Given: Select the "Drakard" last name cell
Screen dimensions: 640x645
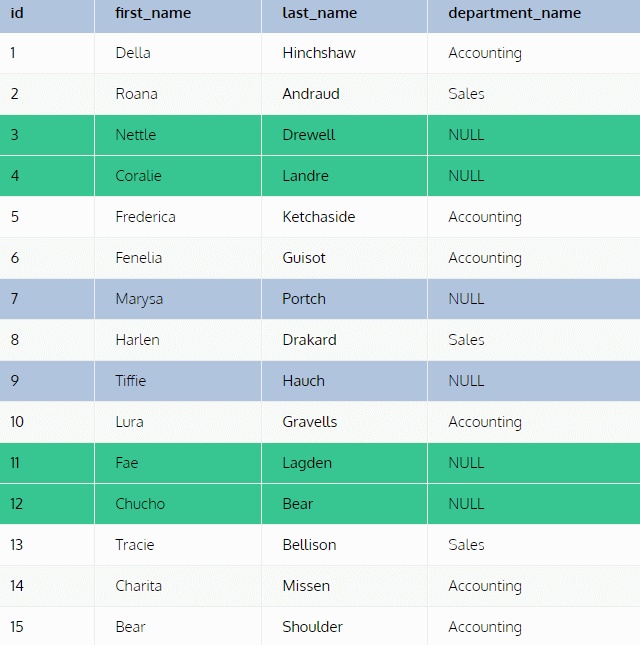Looking at the screenshot, I should [x=309, y=340].
